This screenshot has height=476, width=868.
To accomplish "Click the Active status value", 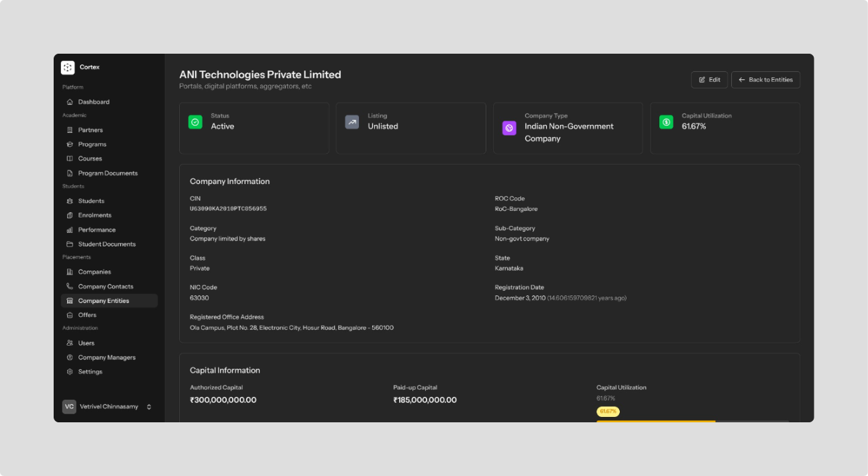I will coord(223,126).
